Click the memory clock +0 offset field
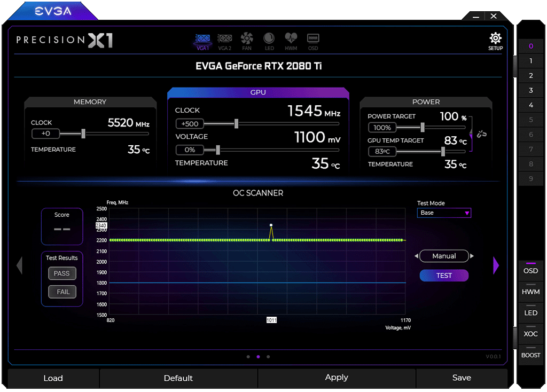The image size is (547, 392). (x=45, y=134)
